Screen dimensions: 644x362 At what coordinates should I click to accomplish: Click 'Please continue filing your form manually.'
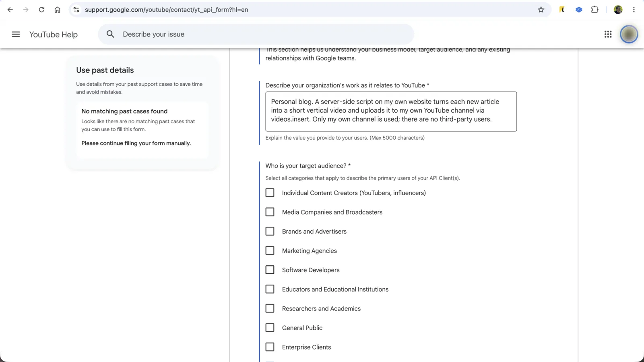pyautogui.click(x=136, y=143)
